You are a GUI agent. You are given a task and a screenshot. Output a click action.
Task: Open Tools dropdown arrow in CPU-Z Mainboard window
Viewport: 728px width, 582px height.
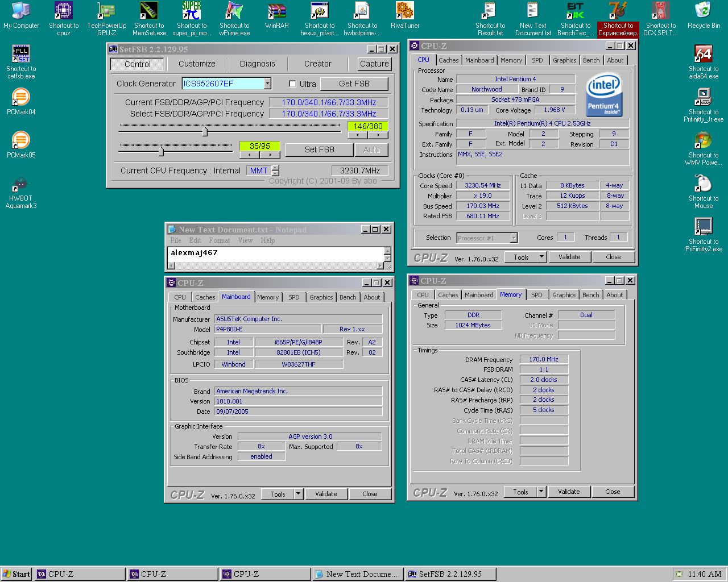pos(298,494)
